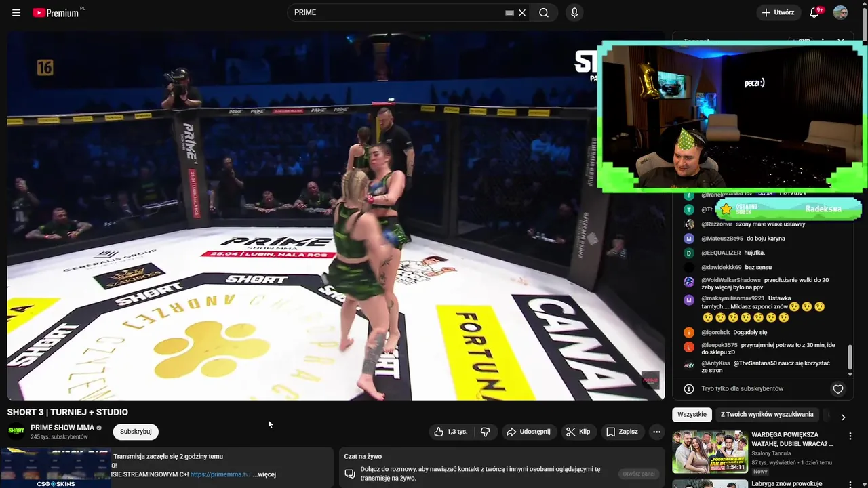The width and height of the screenshot is (868, 488).
Task: Click Tryb tylko dla subskrybentów chat field
Action: coord(743,389)
